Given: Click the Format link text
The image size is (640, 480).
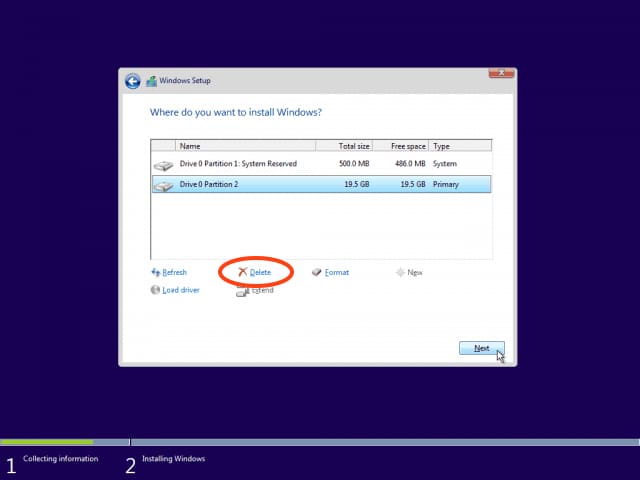Looking at the screenshot, I should click(337, 272).
